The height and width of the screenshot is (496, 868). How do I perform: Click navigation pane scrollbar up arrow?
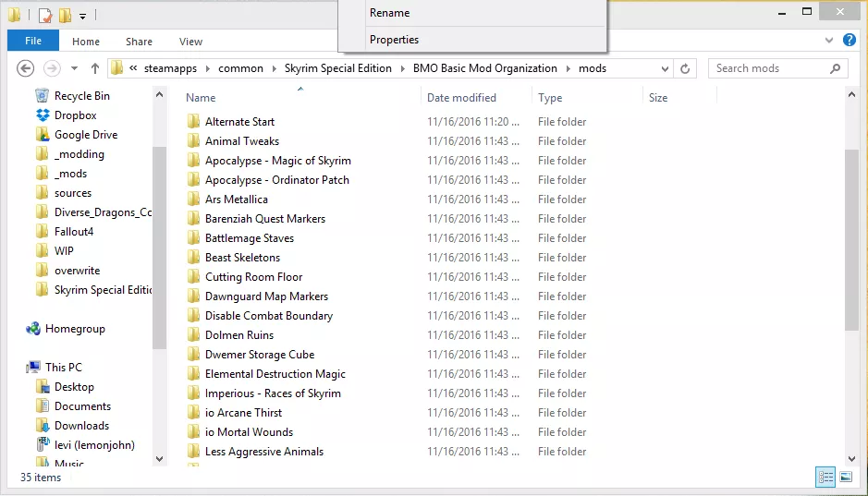(x=159, y=94)
